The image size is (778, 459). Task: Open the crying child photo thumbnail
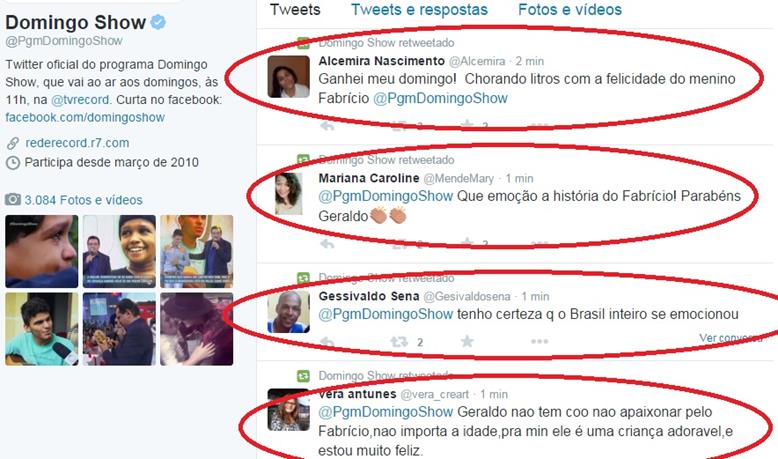(42, 251)
